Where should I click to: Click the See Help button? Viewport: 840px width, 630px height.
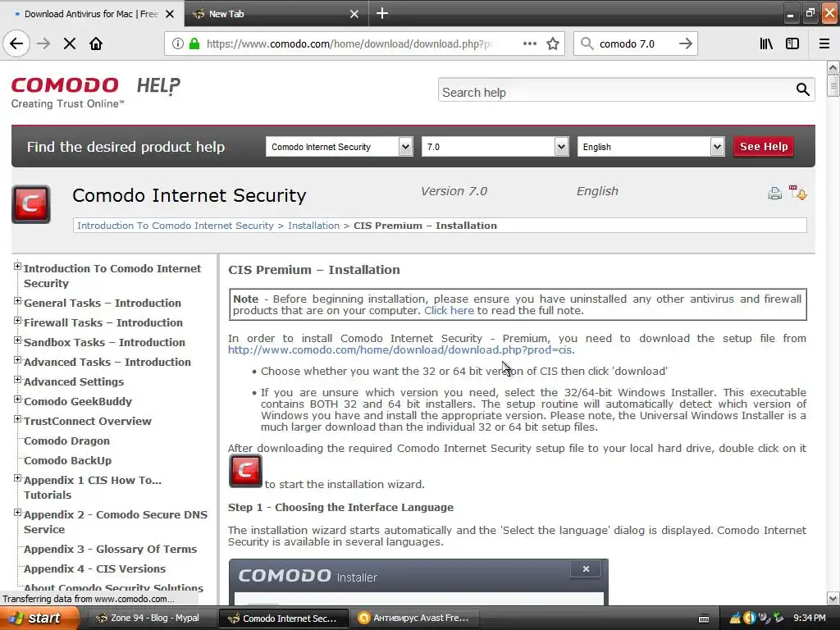[764, 146]
